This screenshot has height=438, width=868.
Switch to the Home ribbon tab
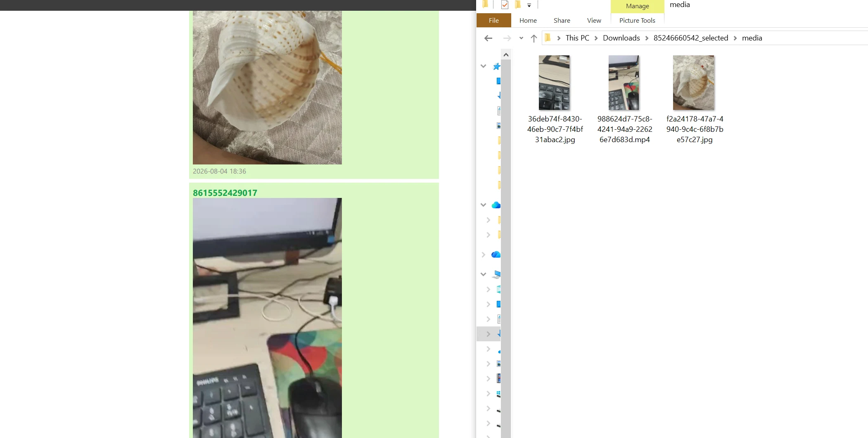point(528,20)
